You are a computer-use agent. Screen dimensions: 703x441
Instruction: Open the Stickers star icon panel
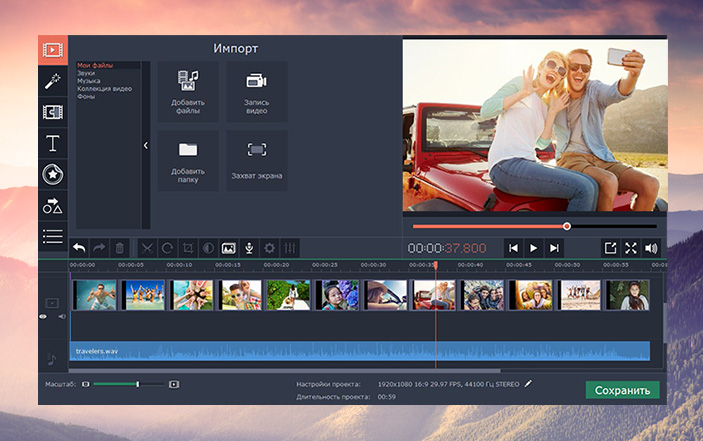pyautogui.click(x=53, y=174)
